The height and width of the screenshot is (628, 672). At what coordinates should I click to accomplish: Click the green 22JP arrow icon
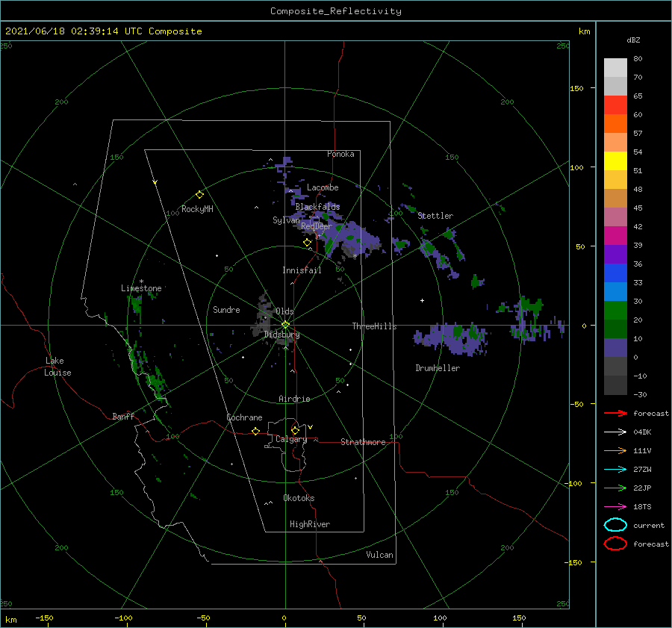(x=615, y=488)
